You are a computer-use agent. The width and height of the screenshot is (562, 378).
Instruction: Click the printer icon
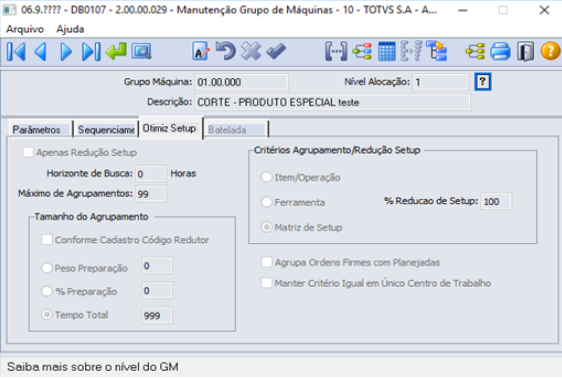tap(500, 51)
